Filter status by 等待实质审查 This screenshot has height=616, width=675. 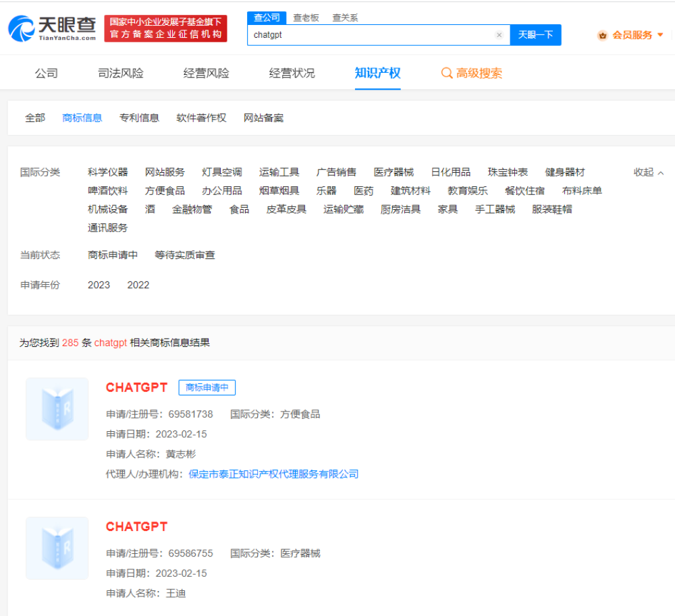(185, 255)
